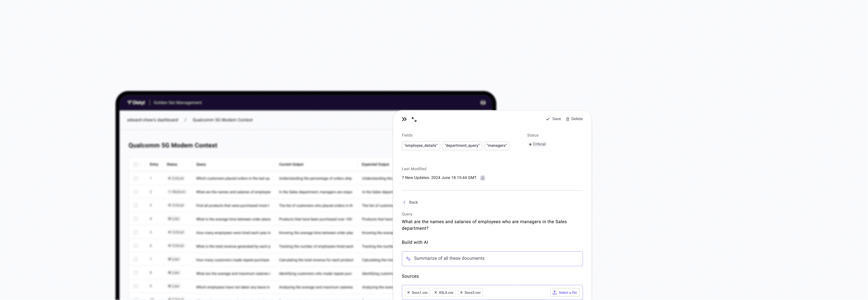Select the "employee_details" field tag

click(x=421, y=146)
